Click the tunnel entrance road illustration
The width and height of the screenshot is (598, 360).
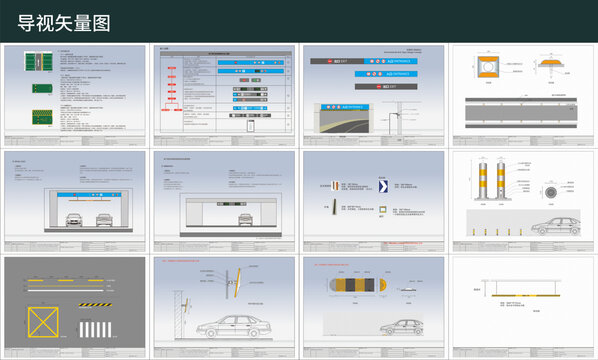[x=341, y=119]
